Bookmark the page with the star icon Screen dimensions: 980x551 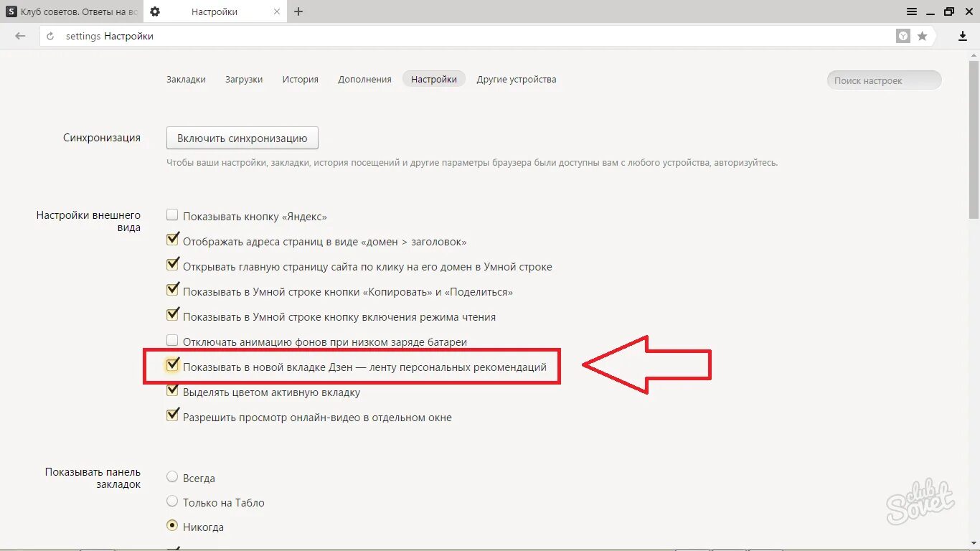click(923, 36)
